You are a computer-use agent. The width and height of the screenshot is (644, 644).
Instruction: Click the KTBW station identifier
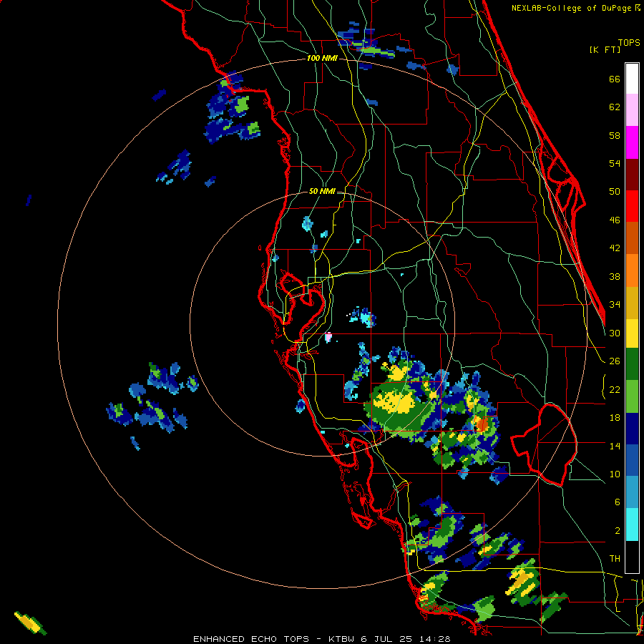click(341, 639)
